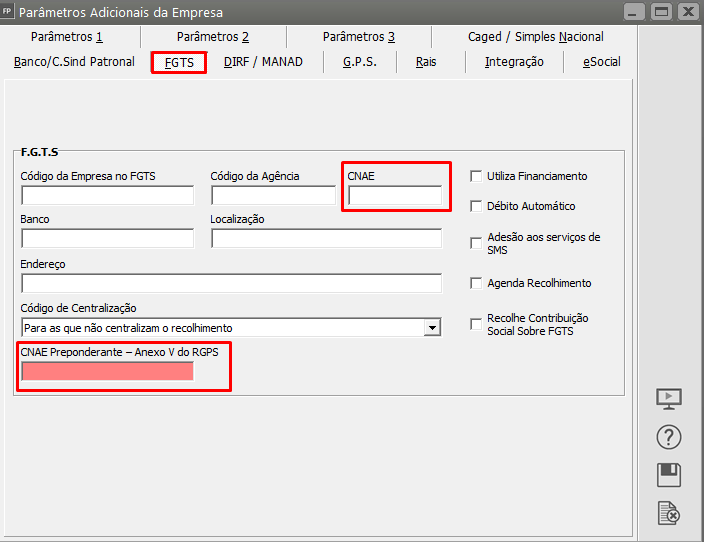
Task: Open help with the question mark icon
Action: coord(669,437)
